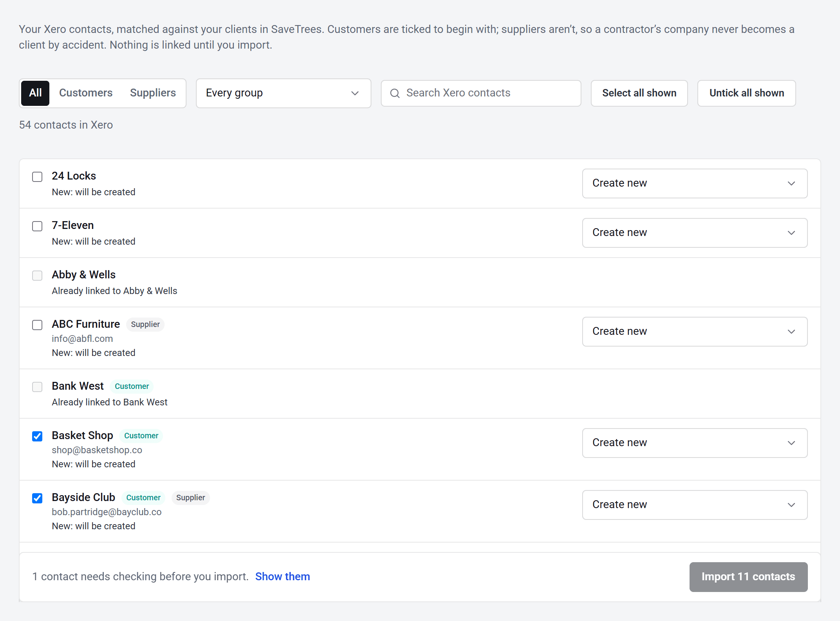Tick the 24 Locks checkbox

tap(37, 177)
